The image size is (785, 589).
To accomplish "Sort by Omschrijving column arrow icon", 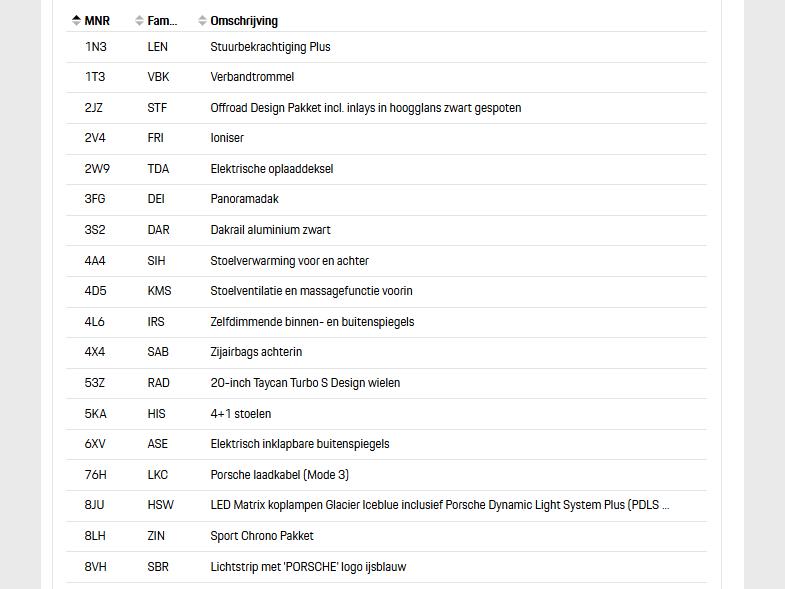I will pyautogui.click(x=202, y=21).
